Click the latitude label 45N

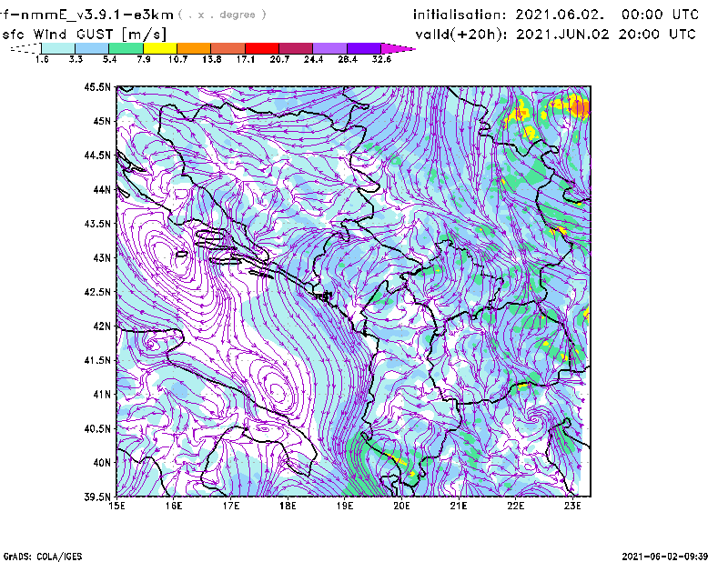102,121
